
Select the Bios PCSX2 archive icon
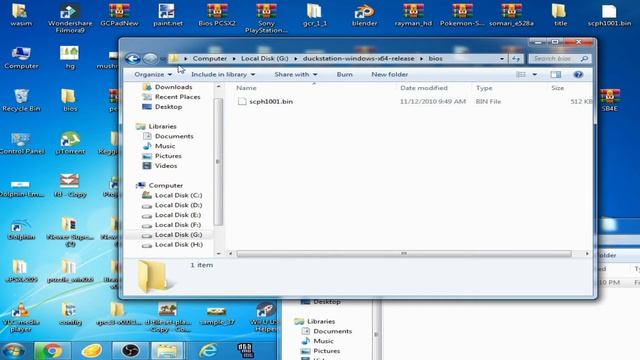[x=217, y=15]
